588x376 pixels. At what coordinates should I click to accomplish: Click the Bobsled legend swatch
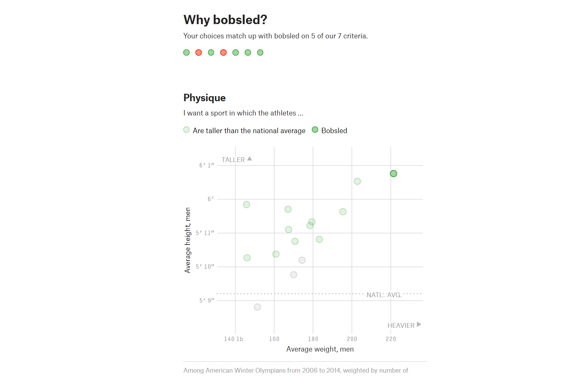315,130
